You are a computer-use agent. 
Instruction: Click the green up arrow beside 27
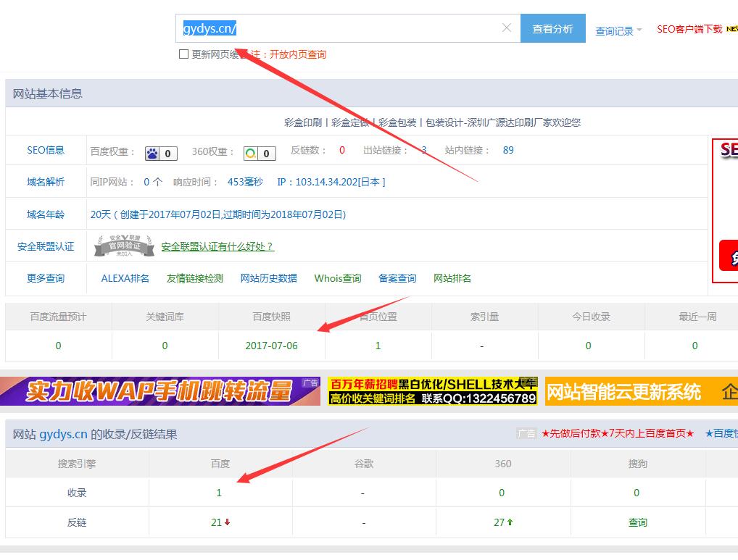point(510,522)
